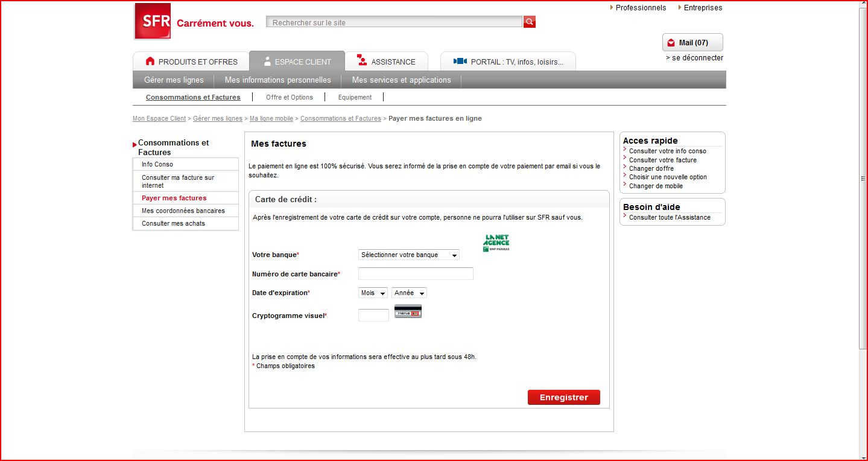
Task: Click the se déconnecter link
Action: (x=694, y=58)
